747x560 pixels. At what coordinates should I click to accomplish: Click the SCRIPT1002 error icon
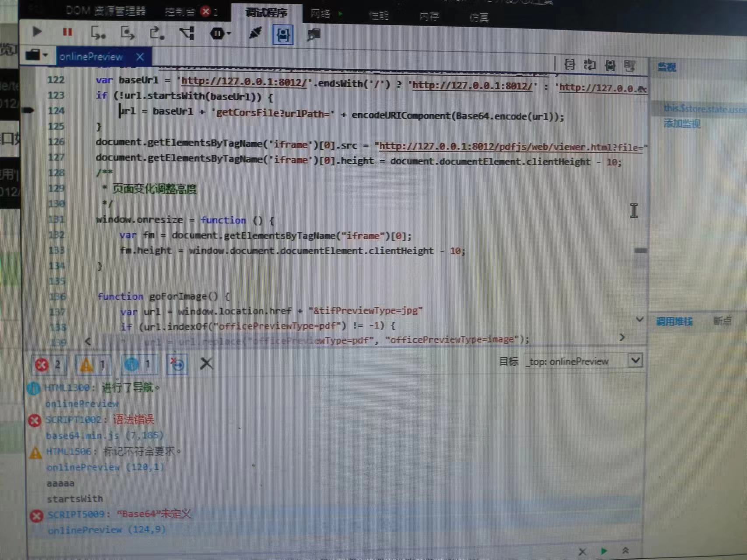pyautogui.click(x=35, y=420)
